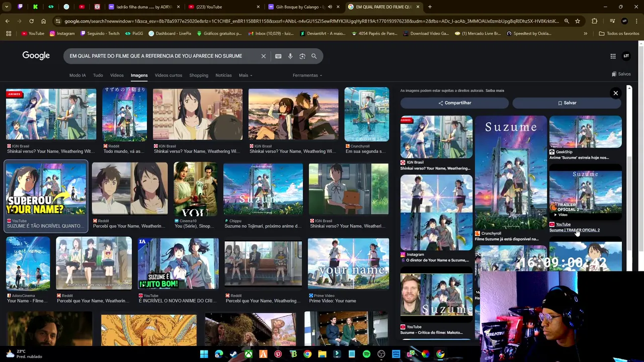Go back to previous page
This screenshot has width=644, height=362.
7,21
